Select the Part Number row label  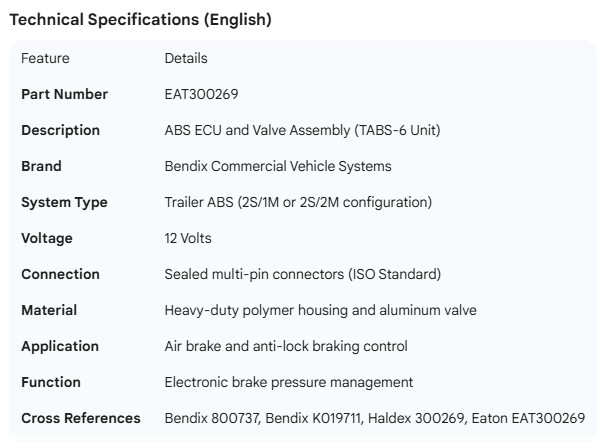64,94
